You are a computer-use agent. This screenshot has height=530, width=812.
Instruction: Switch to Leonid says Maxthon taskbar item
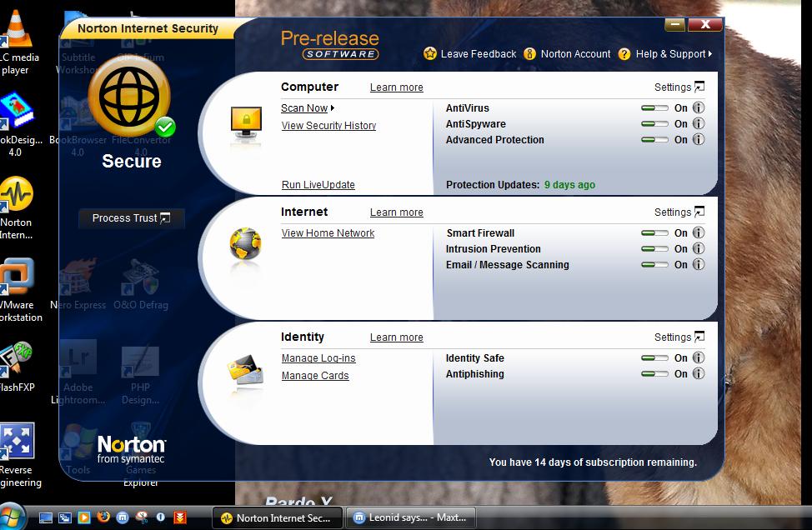pos(410,517)
